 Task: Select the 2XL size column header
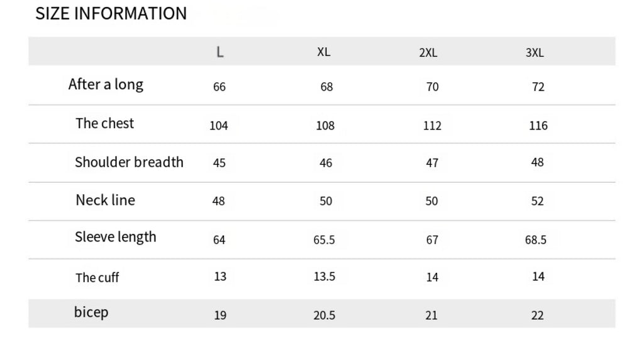[428, 53]
